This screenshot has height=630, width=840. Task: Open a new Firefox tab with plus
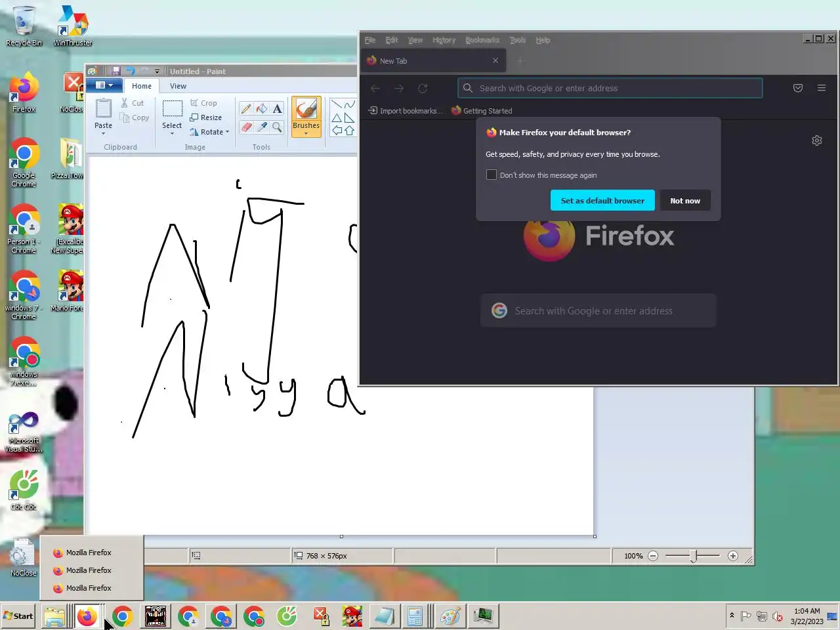pos(520,61)
